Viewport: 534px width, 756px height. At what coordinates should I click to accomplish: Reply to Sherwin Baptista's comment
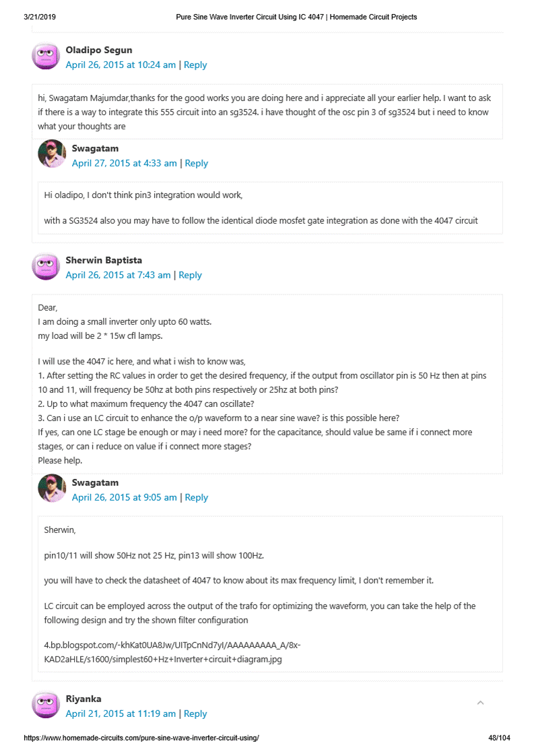[190, 276]
